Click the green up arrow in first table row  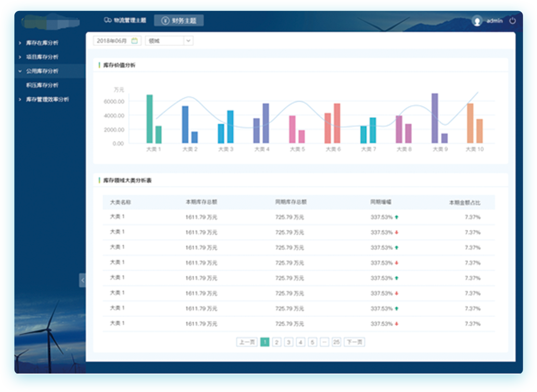397,217
